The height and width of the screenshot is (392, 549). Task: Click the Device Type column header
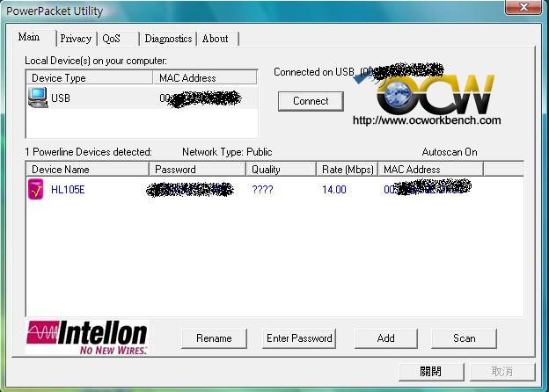click(90, 77)
